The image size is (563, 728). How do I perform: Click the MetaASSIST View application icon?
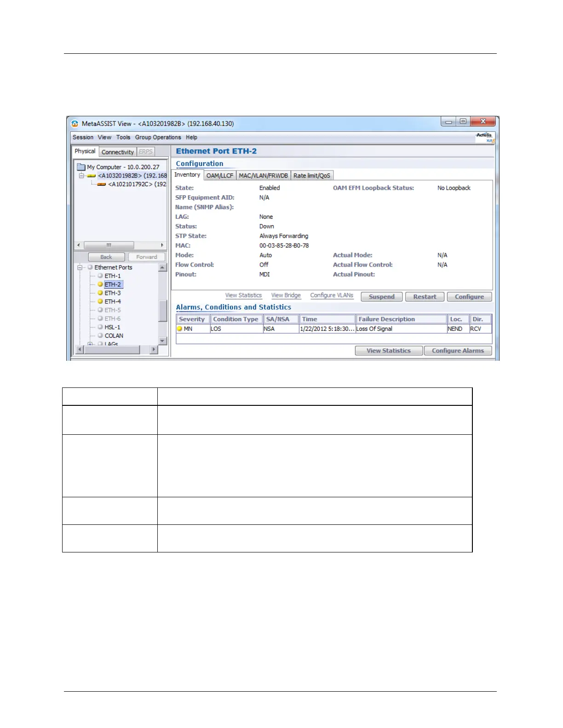tap(75, 124)
